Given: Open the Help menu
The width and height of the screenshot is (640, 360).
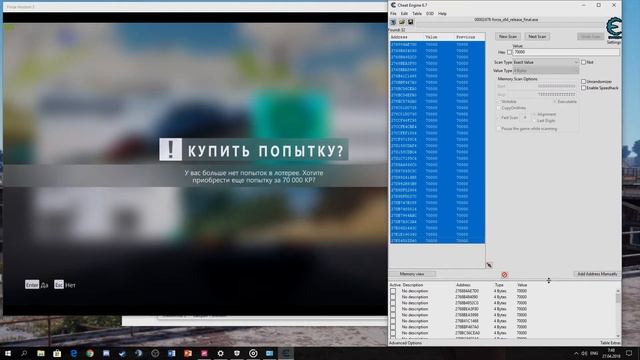Looking at the screenshot, I should click(442, 13).
